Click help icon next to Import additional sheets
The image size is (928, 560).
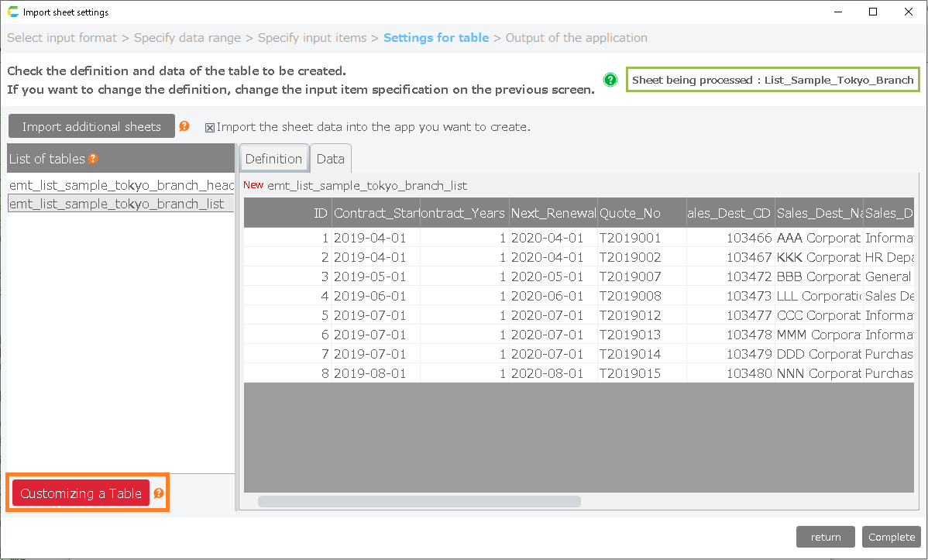[184, 126]
